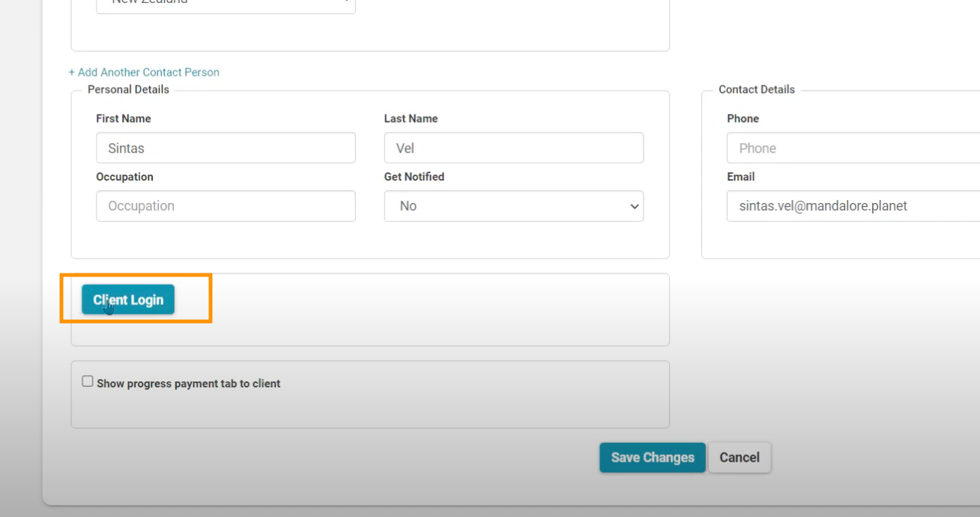Image resolution: width=980 pixels, height=517 pixels.
Task: Click the Contact Details section heading
Action: pos(756,89)
